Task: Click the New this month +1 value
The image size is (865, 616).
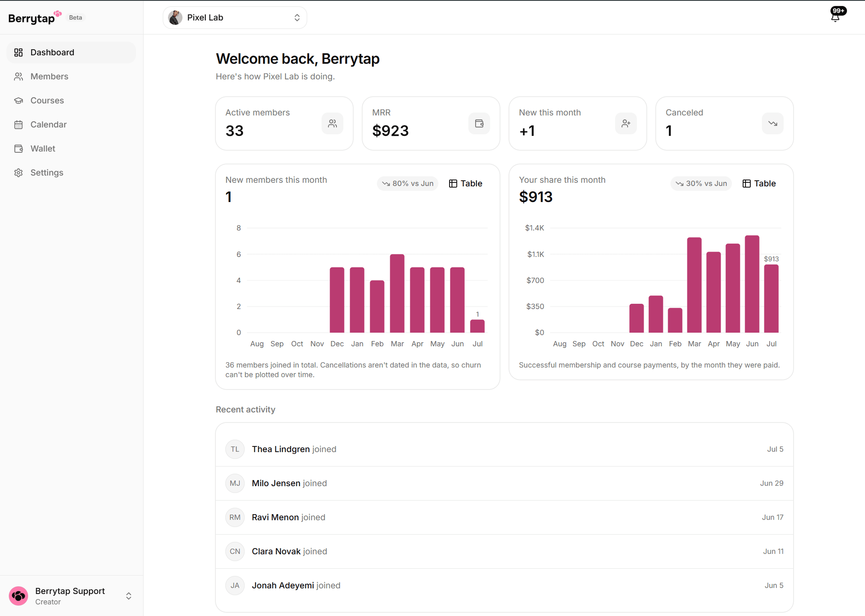Action: pyautogui.click(x=527, y=131)
